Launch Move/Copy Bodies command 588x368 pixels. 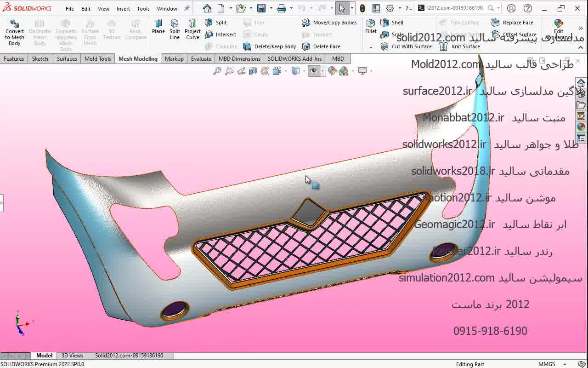point(329,23)
